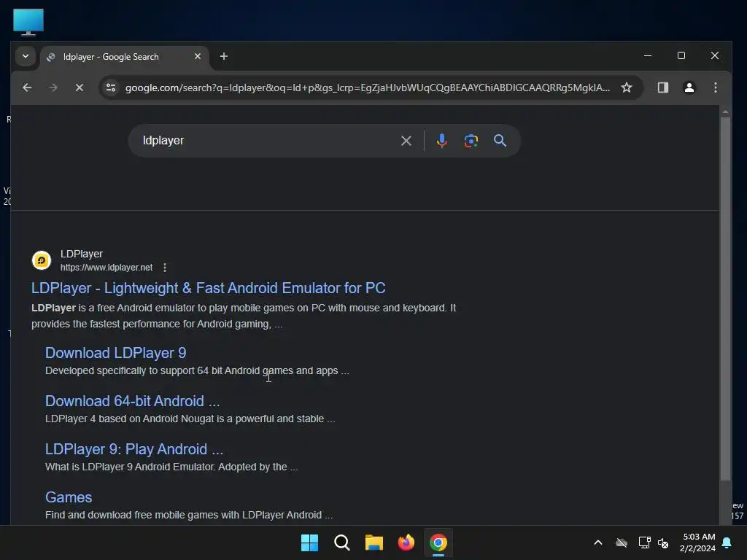Minimize the Chrome window
Image resolution: width=747 pixels, height=560 pixels.
(x=648, y=55)
